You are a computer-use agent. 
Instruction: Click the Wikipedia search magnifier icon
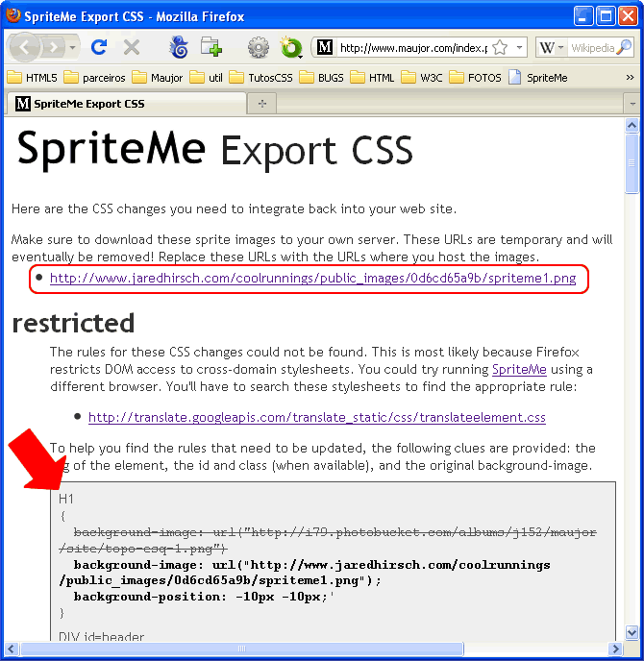(625, 47)
